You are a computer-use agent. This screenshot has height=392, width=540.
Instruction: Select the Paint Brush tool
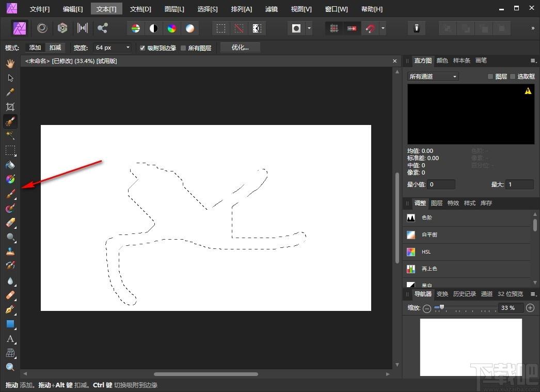(x=10, y=194)
